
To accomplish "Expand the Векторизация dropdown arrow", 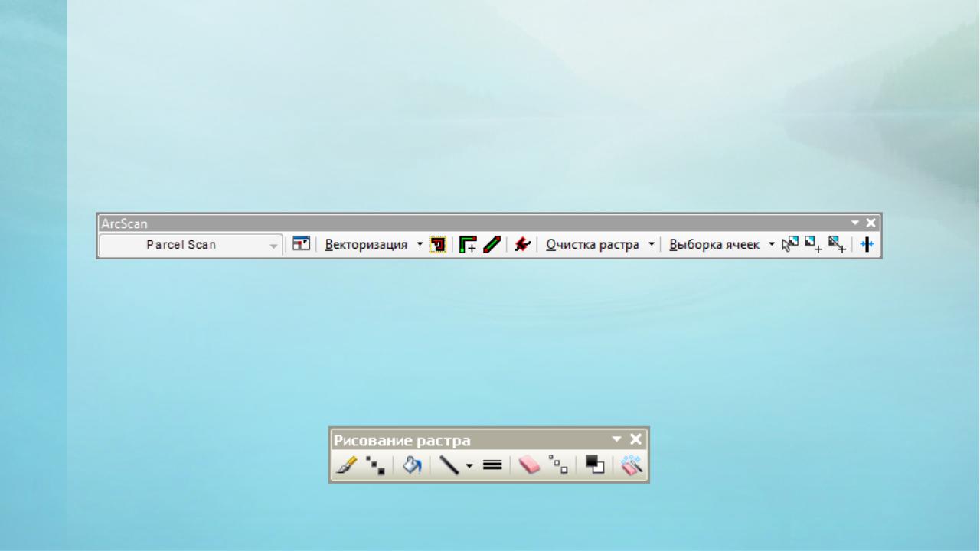I will tap(420, 245).
